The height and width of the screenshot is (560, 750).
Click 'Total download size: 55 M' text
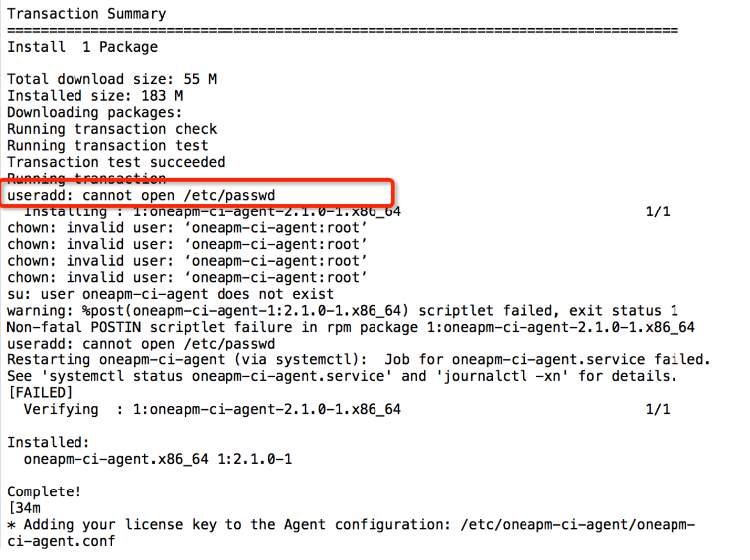pyautogui.click(x=111, y=79)
